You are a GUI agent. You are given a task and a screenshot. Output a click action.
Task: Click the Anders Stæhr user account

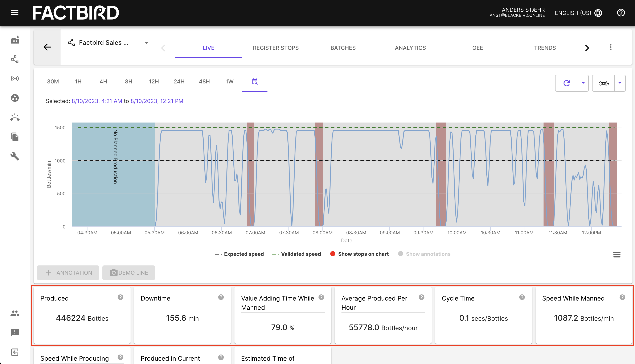pyautogui.click(x=517, y=12)
